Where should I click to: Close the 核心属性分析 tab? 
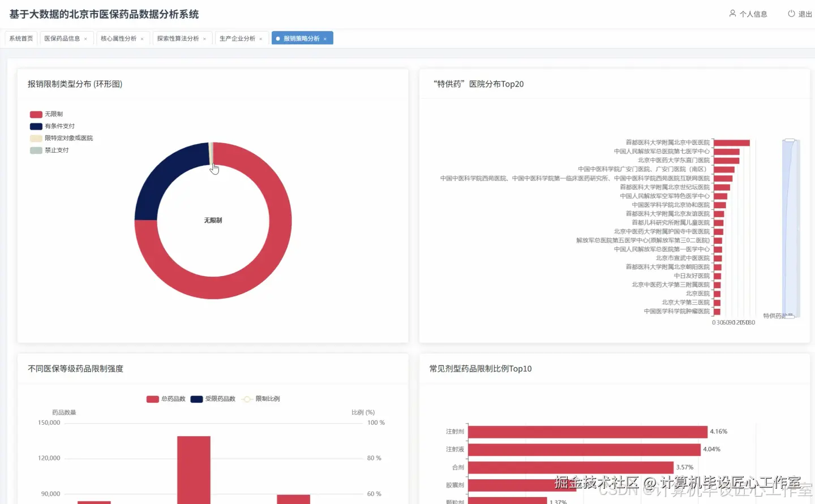pos(142,39)
